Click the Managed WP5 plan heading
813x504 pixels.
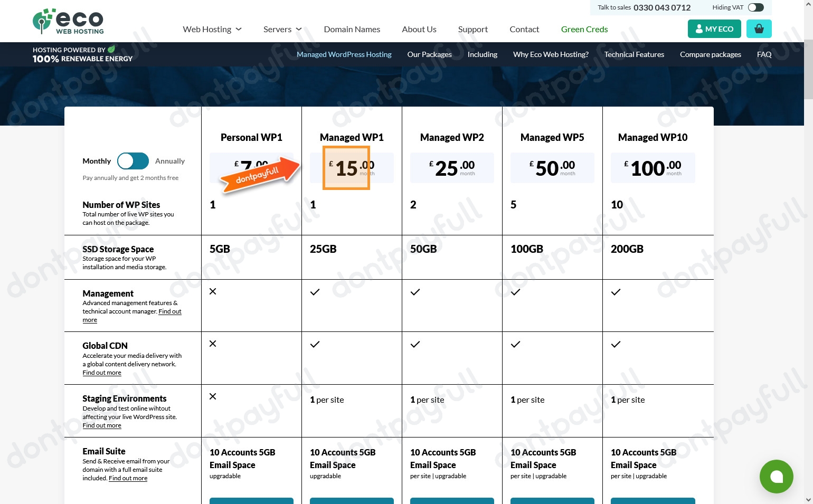click(552, 137)
